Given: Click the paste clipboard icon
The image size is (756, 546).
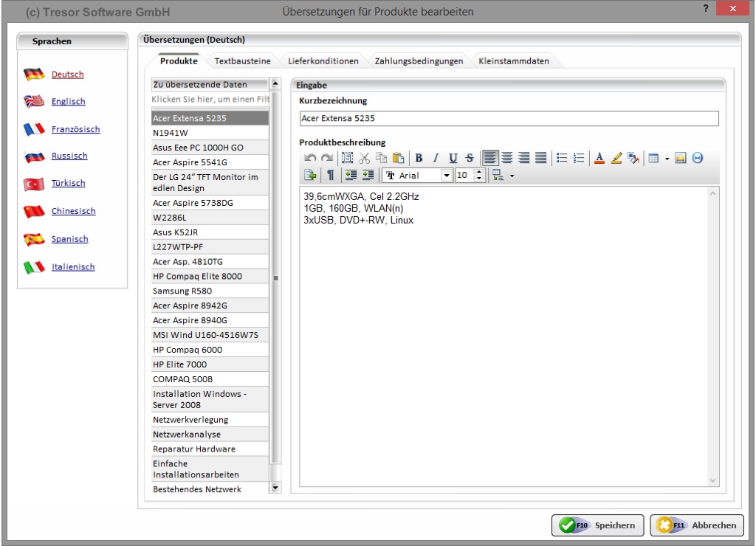Looking at the screenshot, I should click(x=398, y=157).
